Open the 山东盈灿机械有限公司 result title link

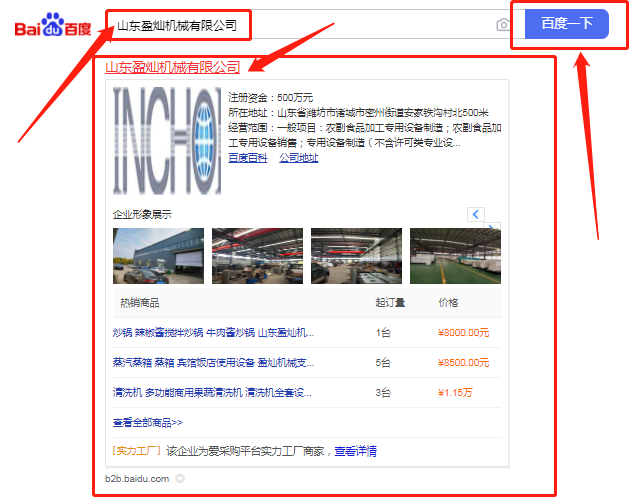pyautogui.click(x=173, y=67)
